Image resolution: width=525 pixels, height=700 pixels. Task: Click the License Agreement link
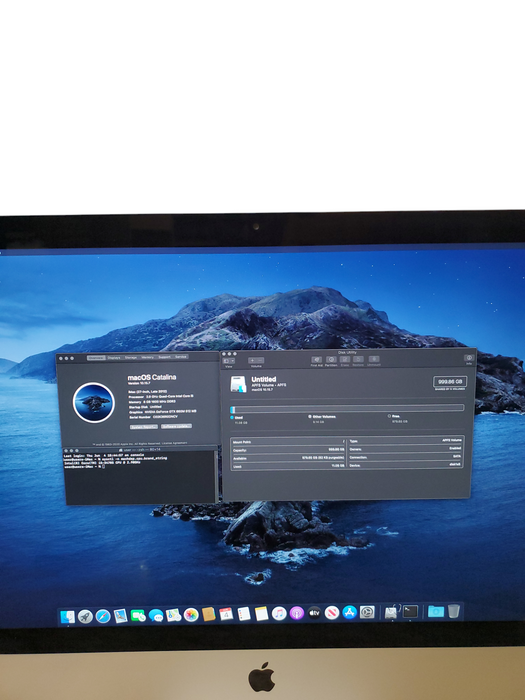pyautogui.click(x=177, y=443)
